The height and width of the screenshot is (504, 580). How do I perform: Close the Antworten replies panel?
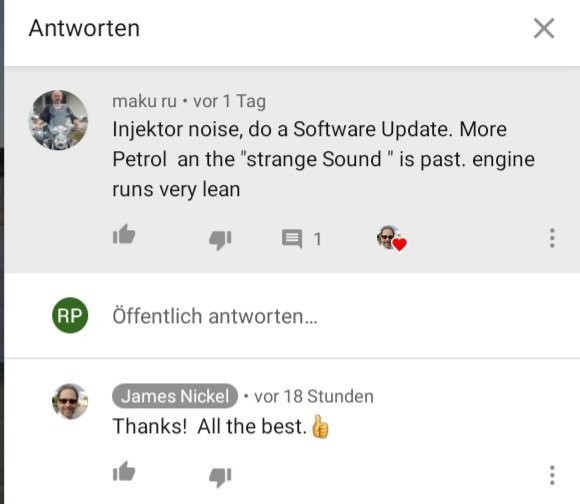(x=544, y=28)
